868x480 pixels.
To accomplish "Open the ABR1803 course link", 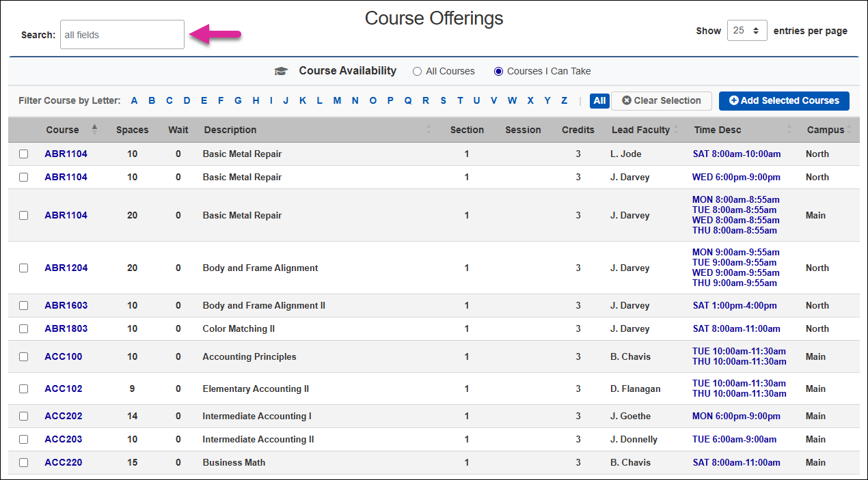I will tap(66, 328).
